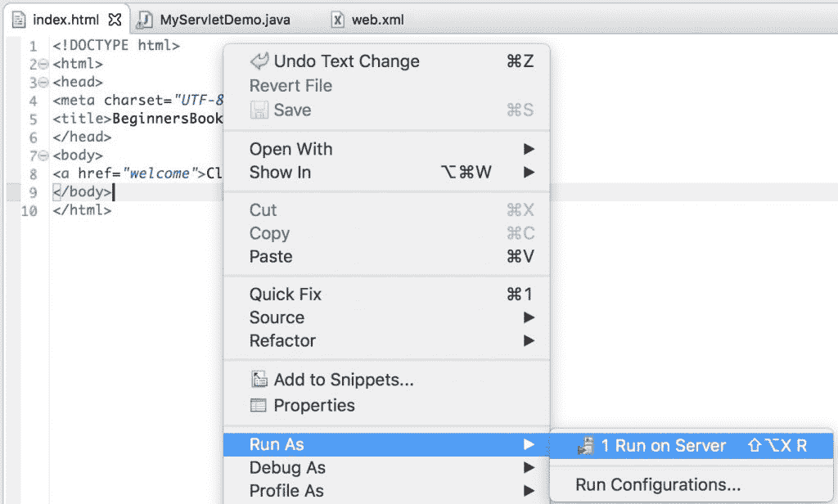
Task: Choose Paste from the context menu
Action: 271,256
